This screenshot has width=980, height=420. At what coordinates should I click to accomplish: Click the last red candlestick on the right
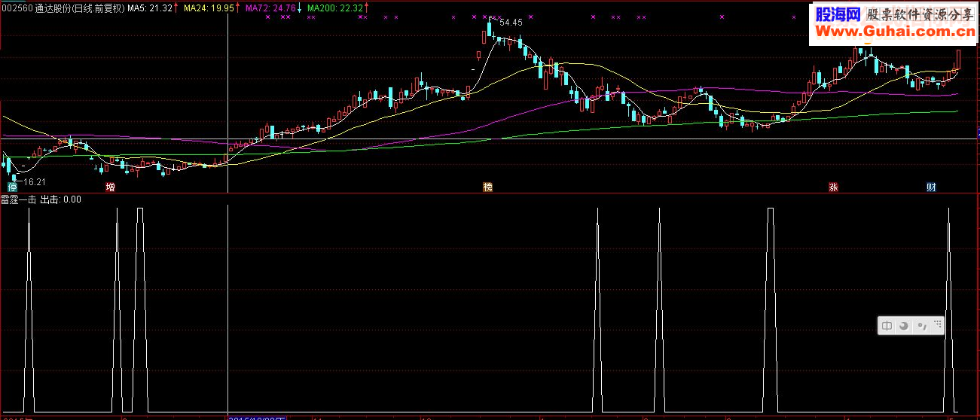[959, 59]
